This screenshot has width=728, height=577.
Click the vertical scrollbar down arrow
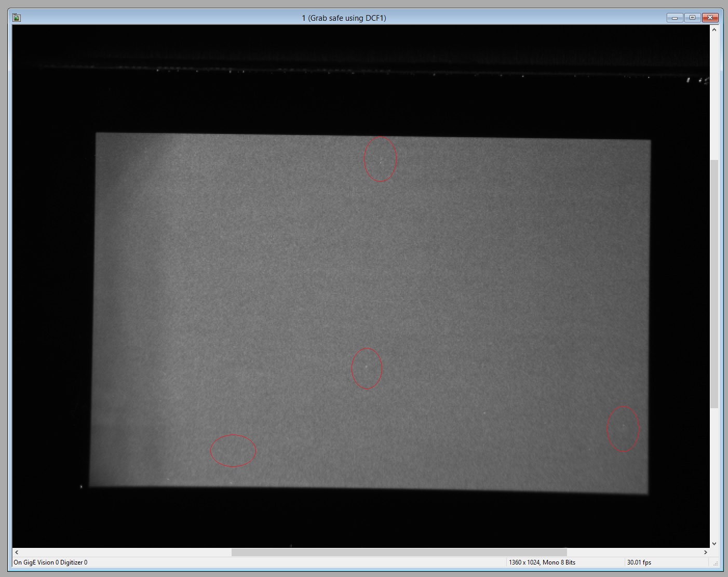click(714, 543)
